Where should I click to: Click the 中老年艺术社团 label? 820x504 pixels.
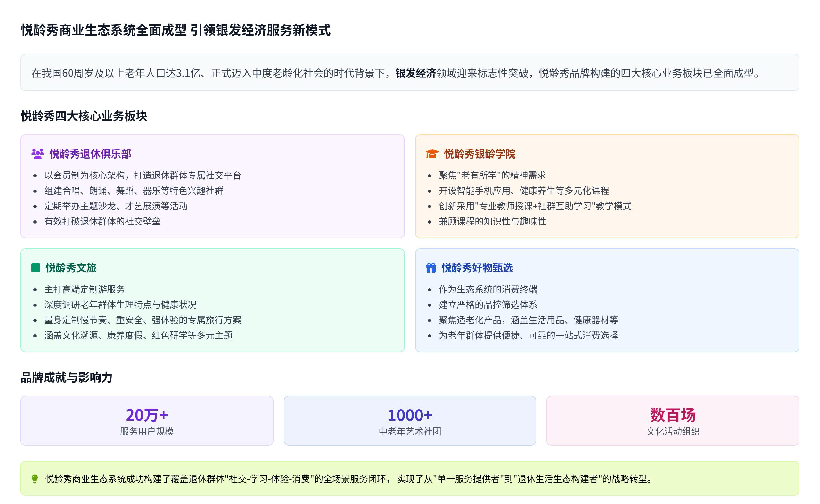pyautogui.click(x=410, y=431)
